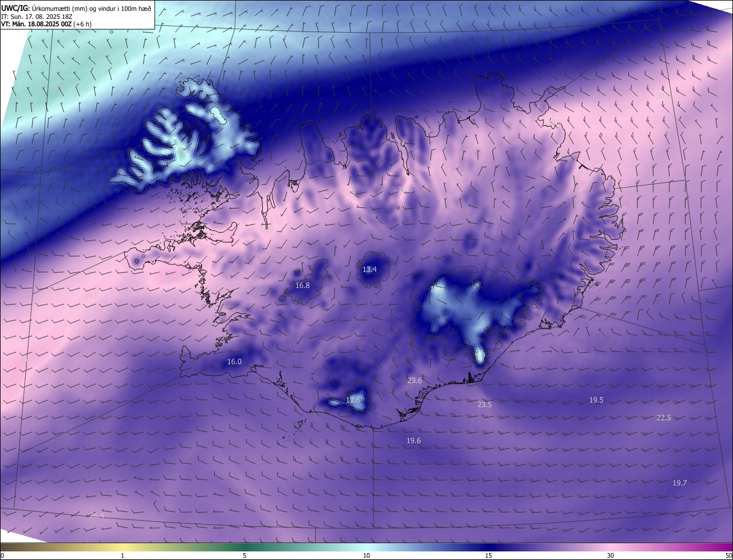
Task: Pick the map value label 19.5
Action: tap(596, 400)
